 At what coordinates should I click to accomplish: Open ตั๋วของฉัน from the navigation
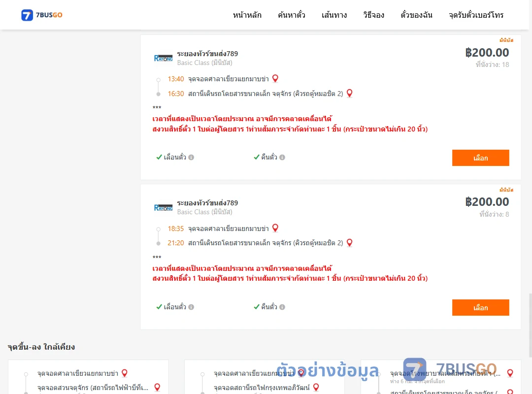pos(416,15)
